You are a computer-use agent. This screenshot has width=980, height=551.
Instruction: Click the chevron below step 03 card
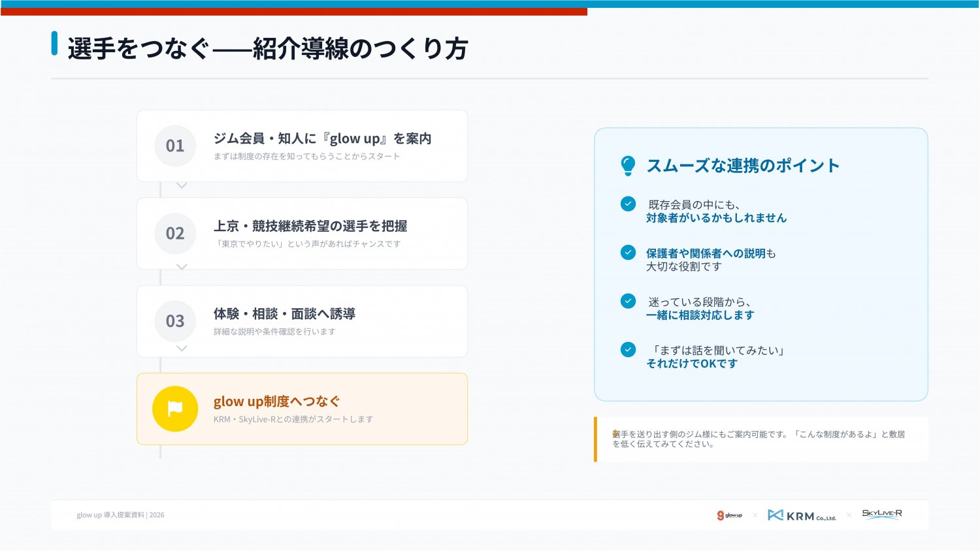pyautogui.click(x=182, y=349)
